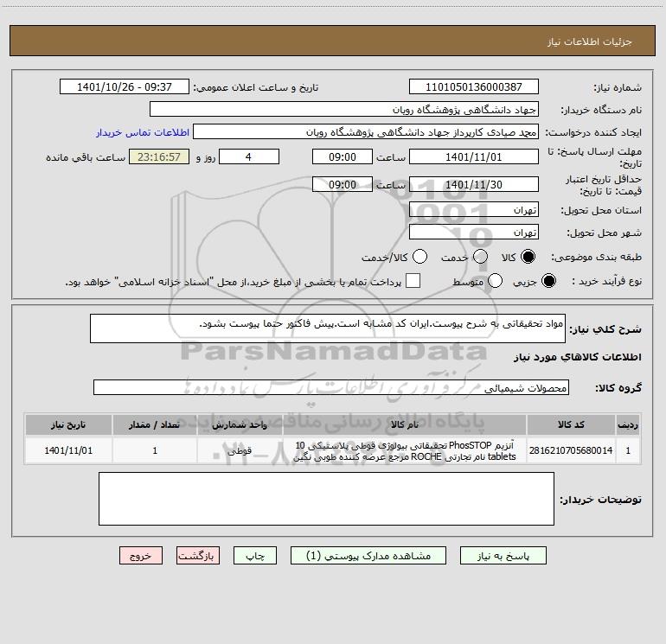The image size is (666, 644).
Task: Click the ردیف column header
Action: tap(628, 424)
